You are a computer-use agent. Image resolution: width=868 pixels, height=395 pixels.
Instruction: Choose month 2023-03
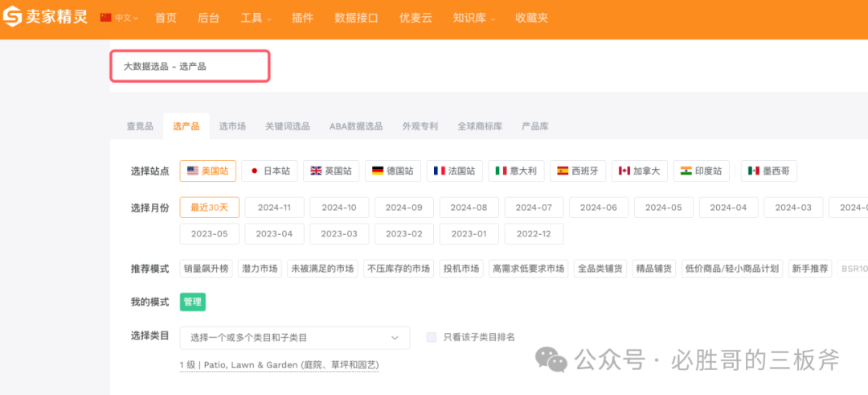tap(339, 234)
